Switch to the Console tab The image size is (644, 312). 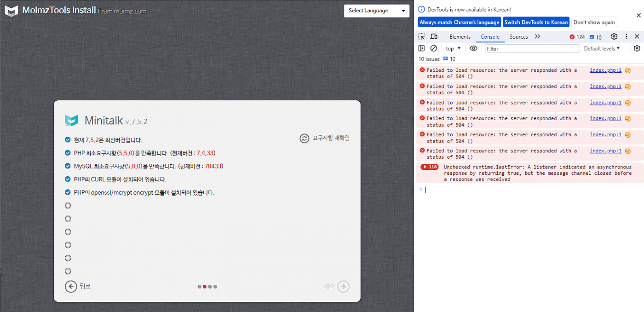(490, 37)
